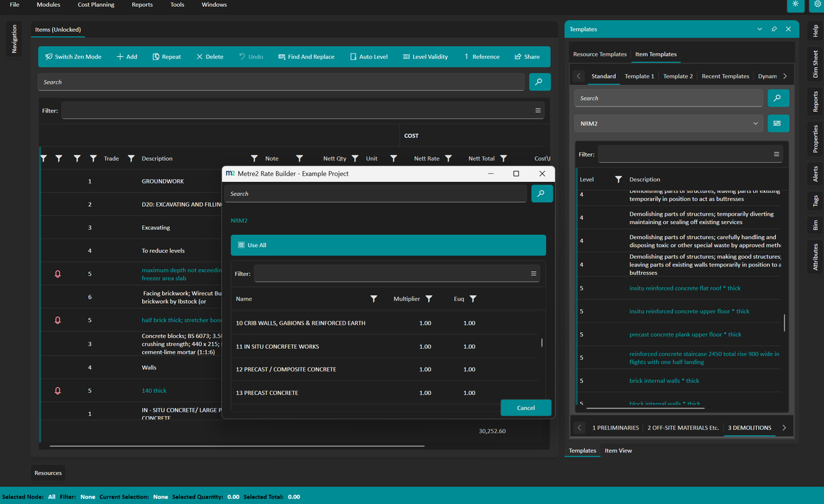Click the Reference toolbar button

(x=481, y=57)
